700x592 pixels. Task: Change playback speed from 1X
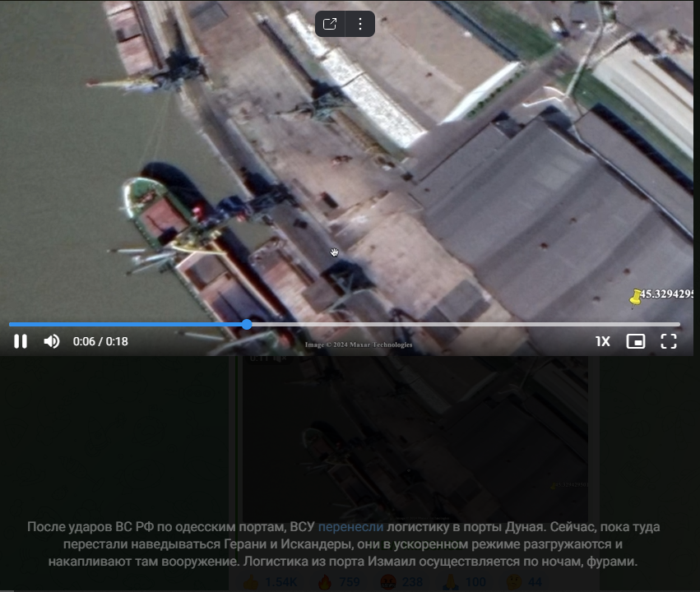pos(602,341)
